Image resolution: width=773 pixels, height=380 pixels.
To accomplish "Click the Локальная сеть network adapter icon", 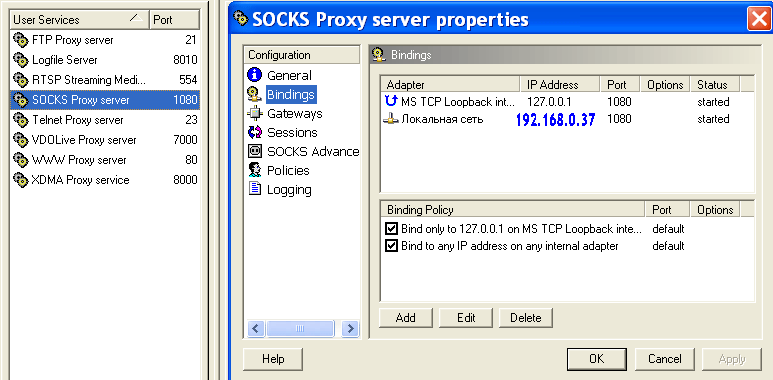I will (391, 119).
